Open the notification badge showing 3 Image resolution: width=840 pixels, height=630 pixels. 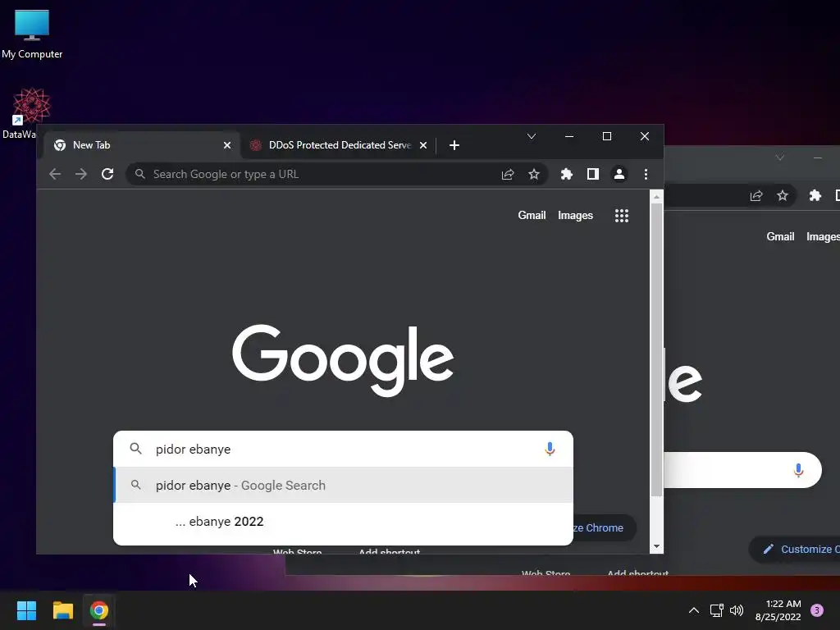click(817, 610)
